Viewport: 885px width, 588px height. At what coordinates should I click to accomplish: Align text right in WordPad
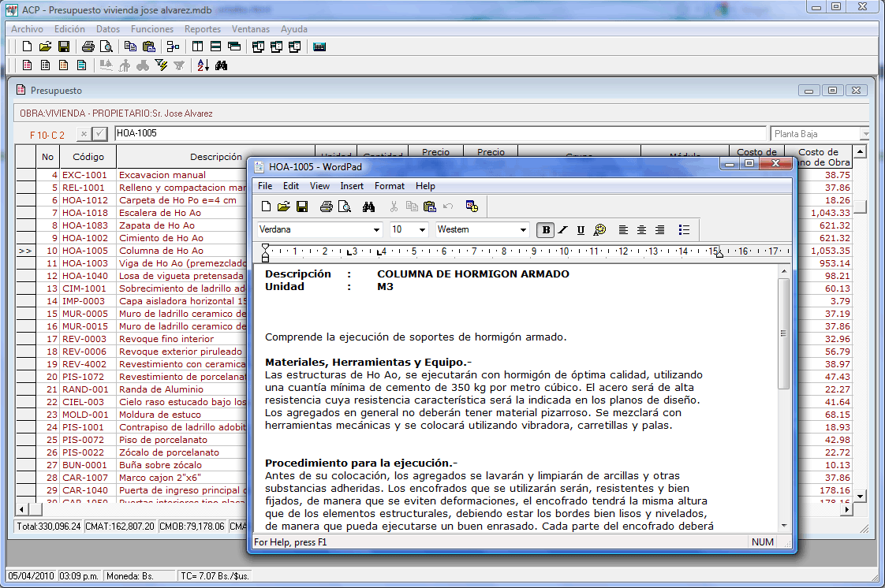tap(659, 230)
